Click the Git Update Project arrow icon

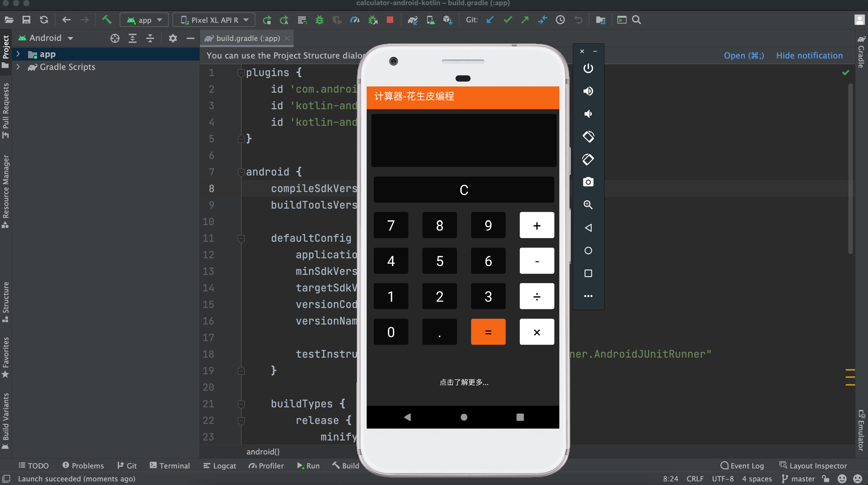(x=490, y=20)
